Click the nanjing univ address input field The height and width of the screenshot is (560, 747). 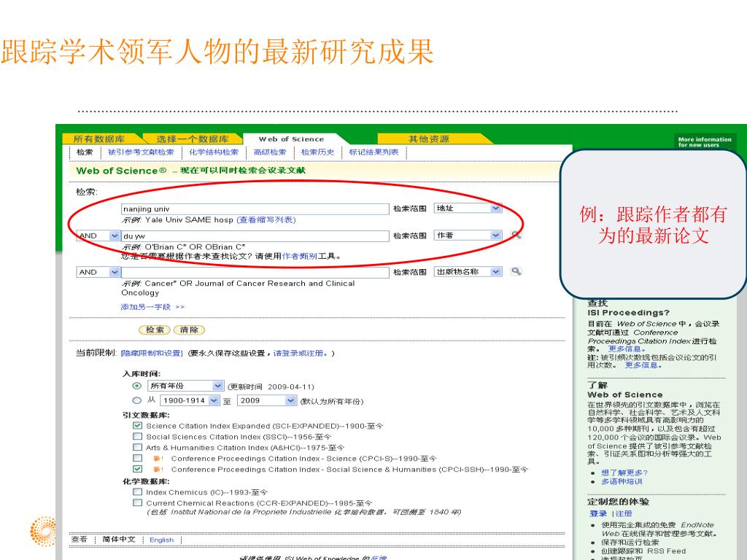click(255, 209)
